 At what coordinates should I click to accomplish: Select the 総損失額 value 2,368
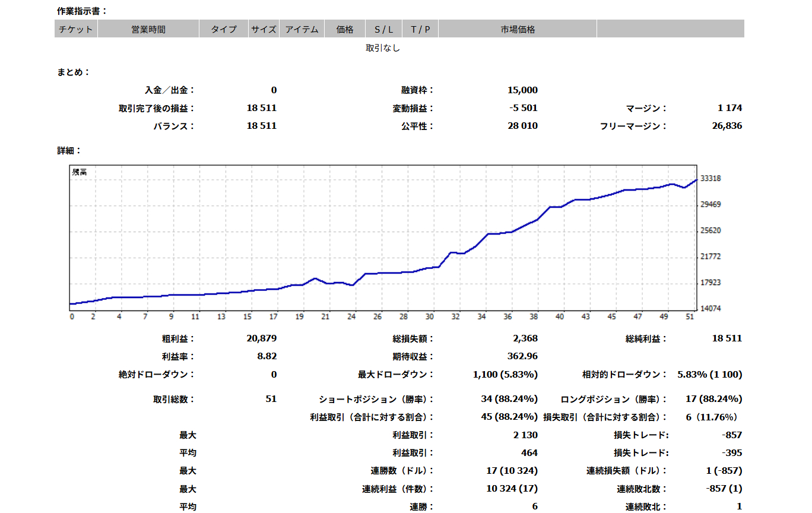click(525, 338)
